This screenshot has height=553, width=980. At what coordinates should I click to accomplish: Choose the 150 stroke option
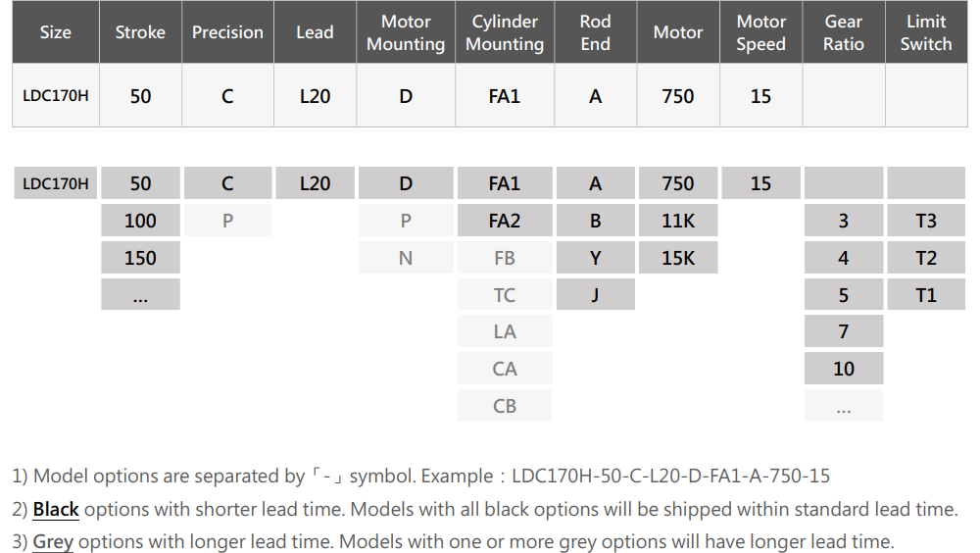(x=140, y=258)
